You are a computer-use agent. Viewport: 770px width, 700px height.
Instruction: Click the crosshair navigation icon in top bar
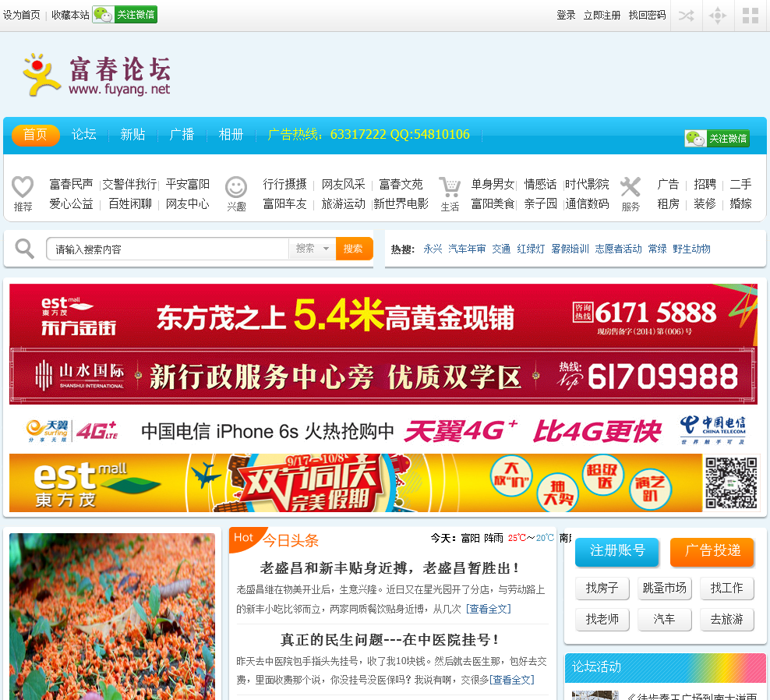pos(718,16)
